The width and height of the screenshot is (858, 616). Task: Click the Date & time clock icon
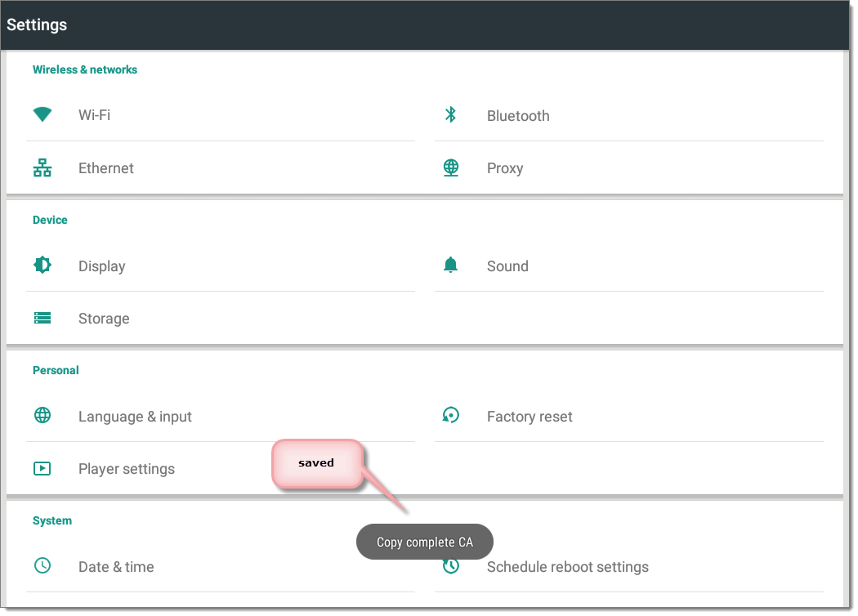(x=42, y=565)
